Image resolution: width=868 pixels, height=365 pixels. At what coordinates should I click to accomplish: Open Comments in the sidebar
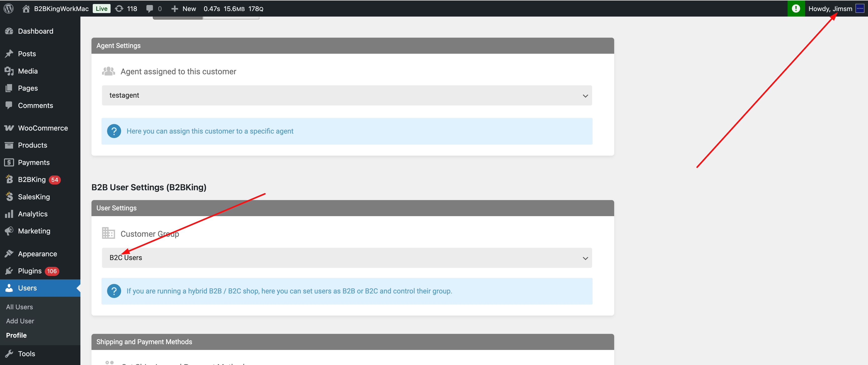(x=35, y=105)
